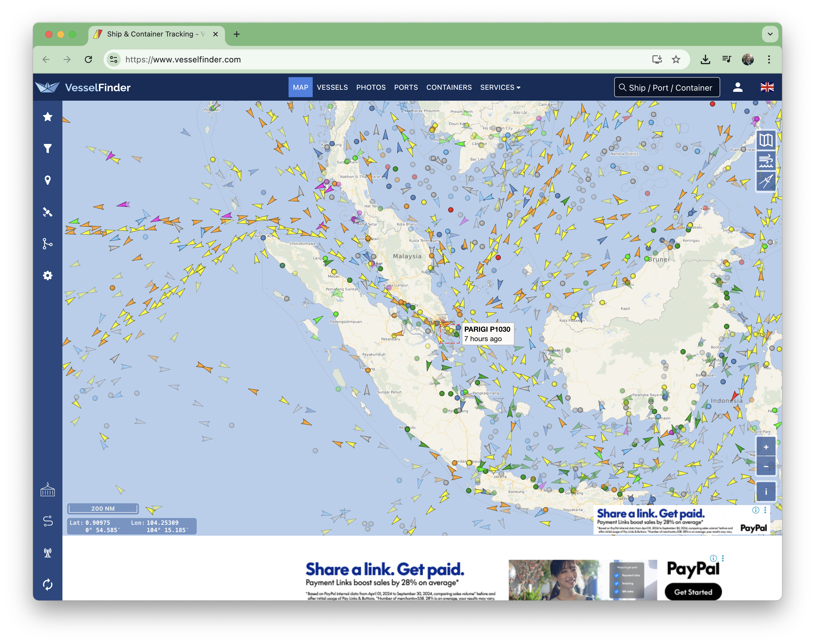Viewport: 815px width, 644px height.
Task: Open the UK flag language selector
Action: (767, 87)
